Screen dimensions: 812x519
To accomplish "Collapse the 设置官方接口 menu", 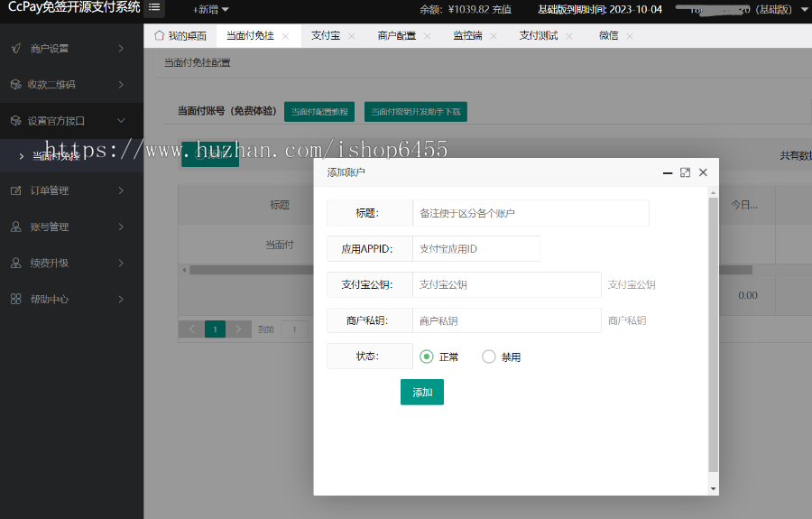I will 70,120.
